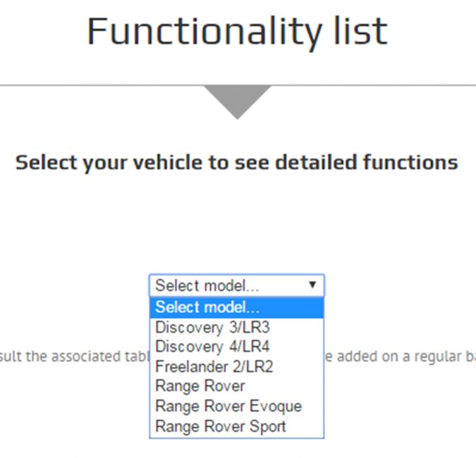Image resolution: width=476 pixels, height=458 pixels.
Task: Choose Freelander 2/LR2 in the dropdown
Action: (x=237, y=366)
